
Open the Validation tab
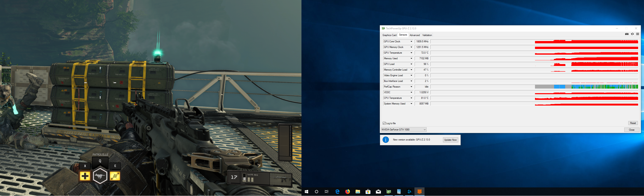pyautogui.click(x=427, y=35)
